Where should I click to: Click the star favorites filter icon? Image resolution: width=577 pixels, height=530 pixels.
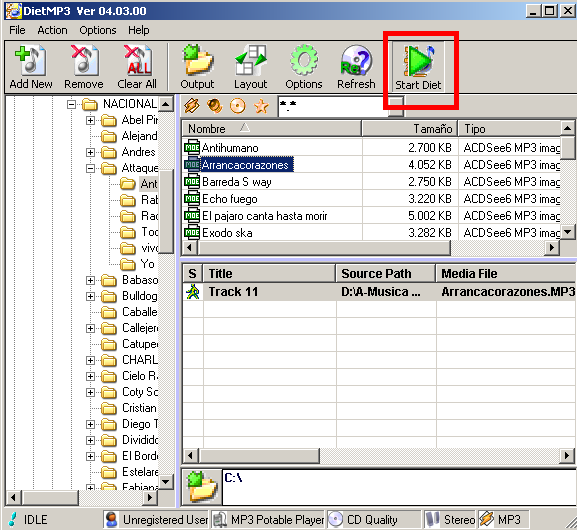pyautogui.click(x=261, y=106)
